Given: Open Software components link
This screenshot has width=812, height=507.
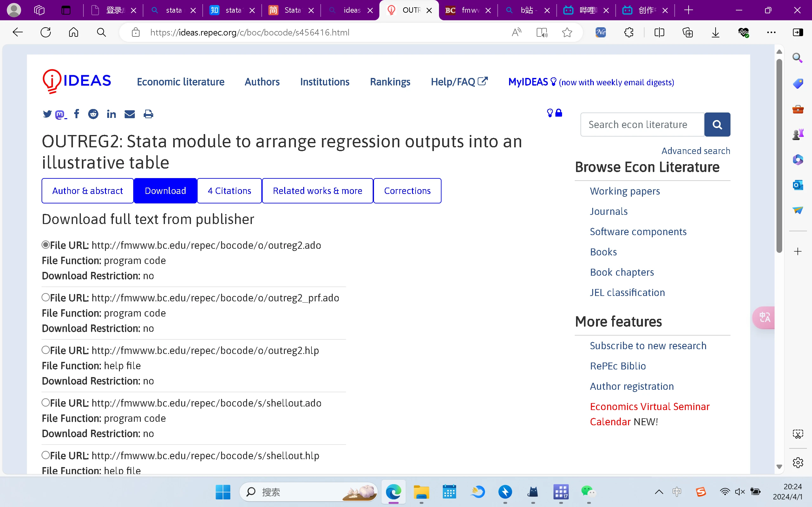Looking at the screenshot, I should pyautogui.click(x=638, y=232).
